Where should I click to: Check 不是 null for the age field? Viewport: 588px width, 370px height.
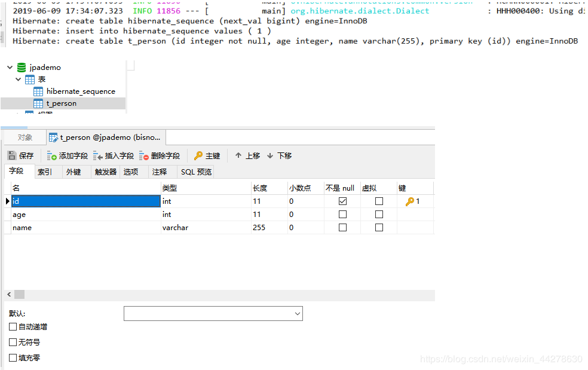point(342,214)
